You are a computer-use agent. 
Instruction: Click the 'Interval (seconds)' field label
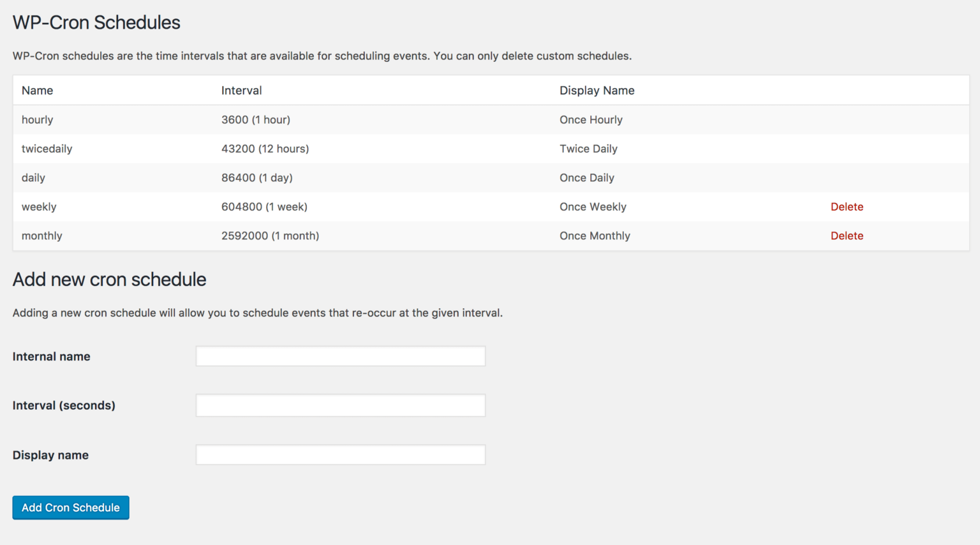coord(64,406)
